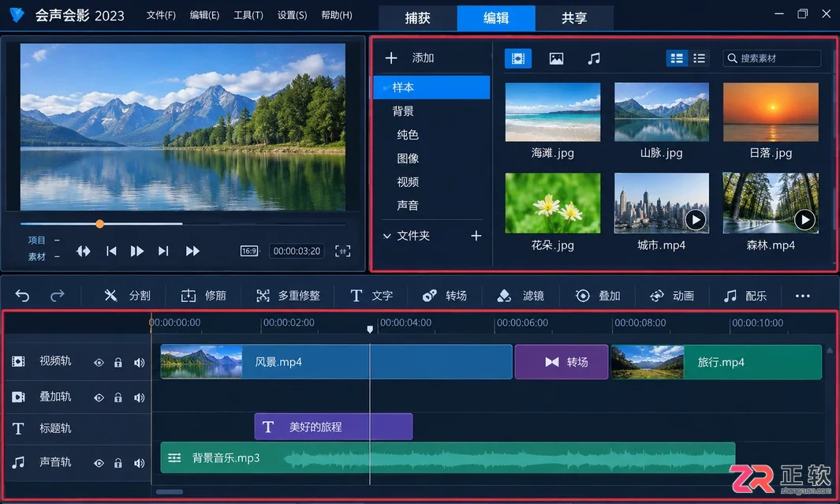Image resolution: width=840 pixels, height=504 pixels.
Task: Jump to previous frame in preview
Action: [111, 251]
